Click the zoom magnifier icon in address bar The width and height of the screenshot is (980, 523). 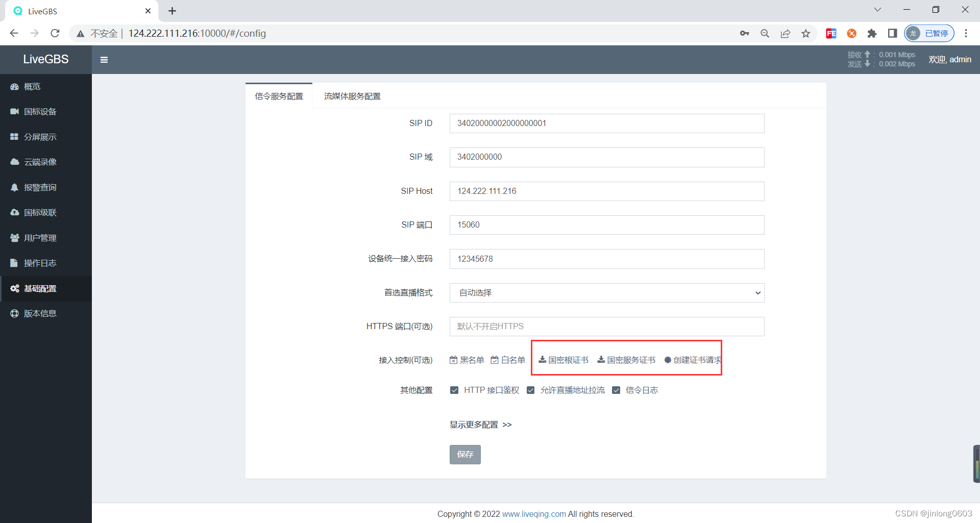coord(765,33)
